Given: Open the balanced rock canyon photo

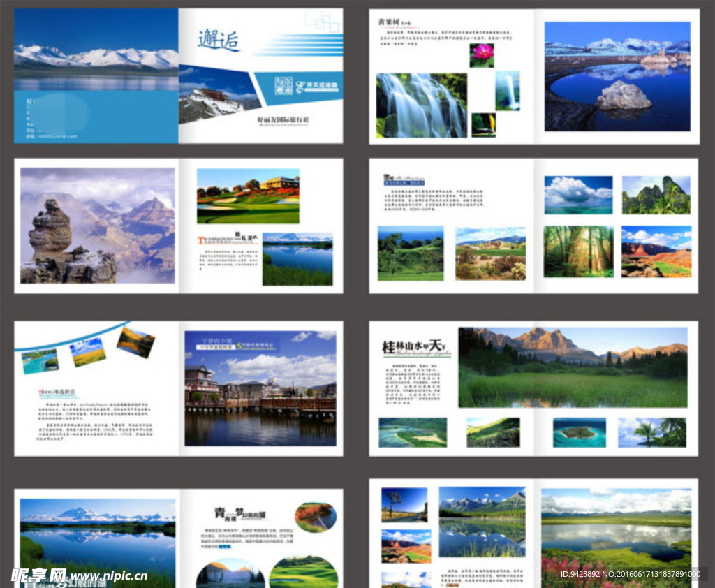Looking at the screenshot, I should coord(98,226).
